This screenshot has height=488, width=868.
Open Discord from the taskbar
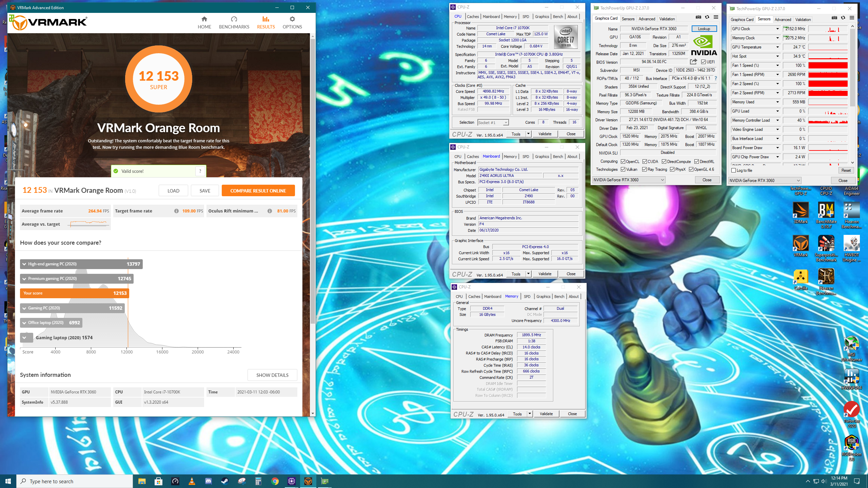coord(208,481)
